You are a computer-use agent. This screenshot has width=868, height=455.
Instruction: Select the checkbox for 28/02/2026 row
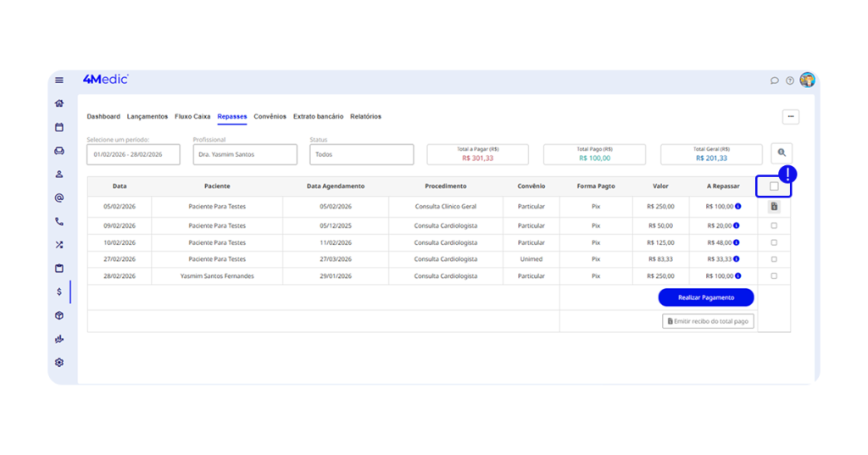774,276
